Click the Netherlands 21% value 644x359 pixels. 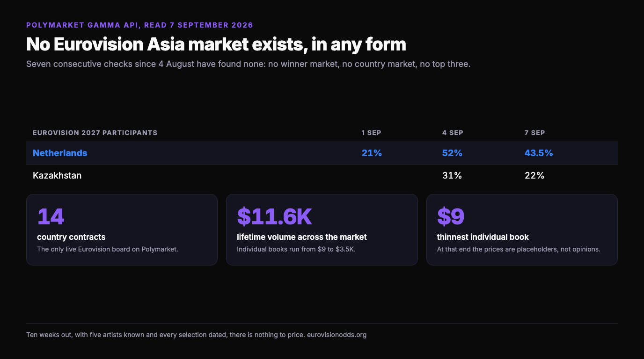[x=372, y=153]
